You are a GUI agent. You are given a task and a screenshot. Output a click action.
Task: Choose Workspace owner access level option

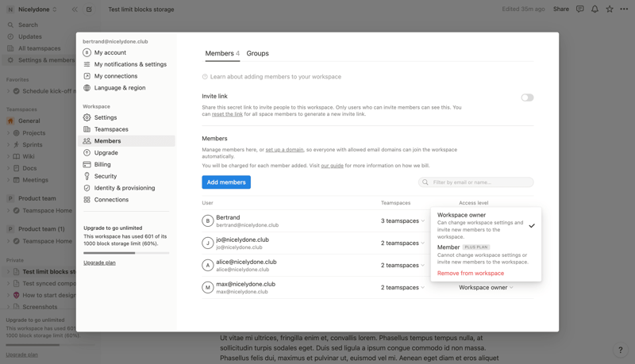486,226
